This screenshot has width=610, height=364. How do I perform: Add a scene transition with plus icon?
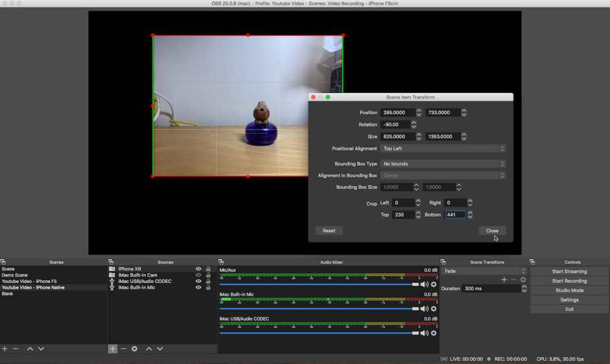click(504, 279)
